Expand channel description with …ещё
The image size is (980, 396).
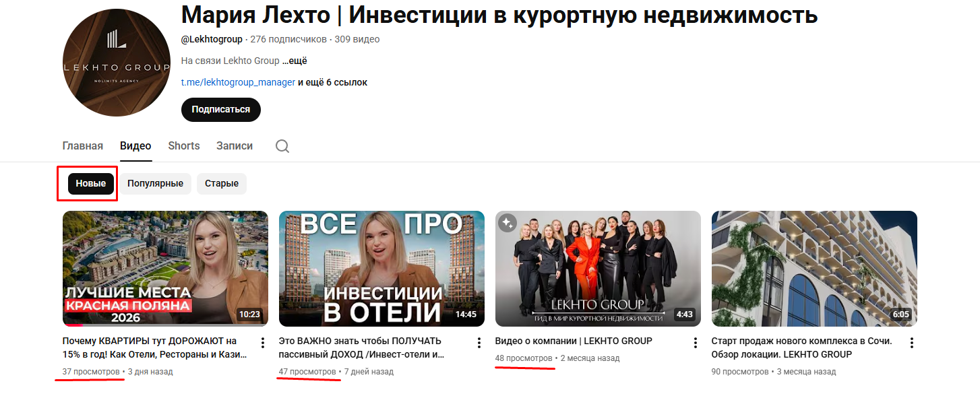click(x=295, y=61)
